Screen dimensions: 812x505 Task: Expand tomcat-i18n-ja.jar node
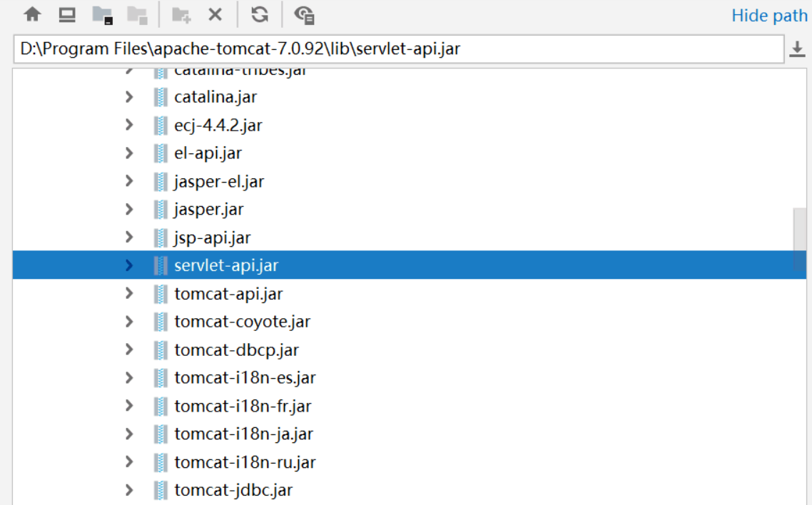tap(129, 434)
